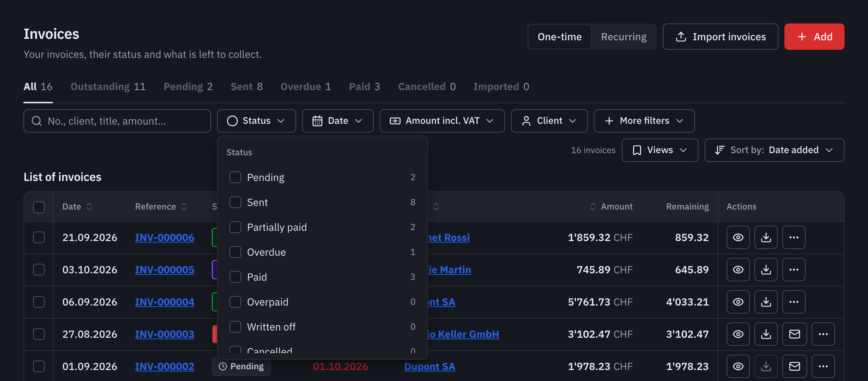Check the Pending status filter option
This screenshot has width=868, height=381.
[x=235, y=177]
